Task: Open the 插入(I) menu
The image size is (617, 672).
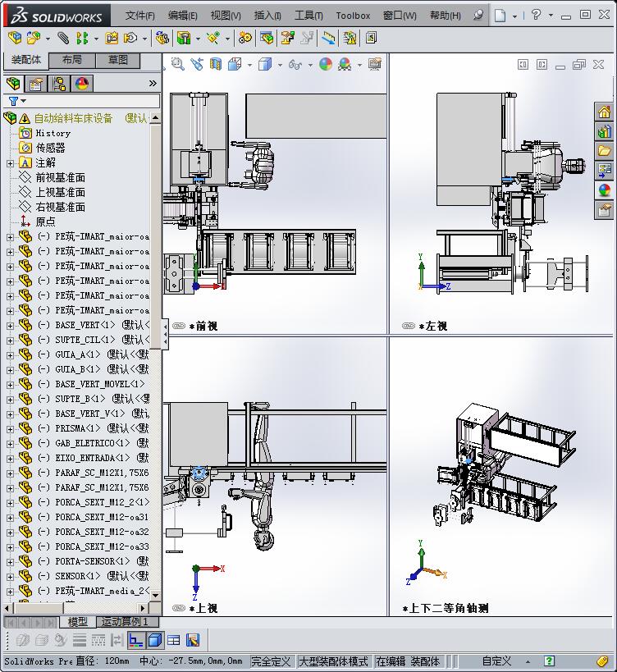Action: 267,16
